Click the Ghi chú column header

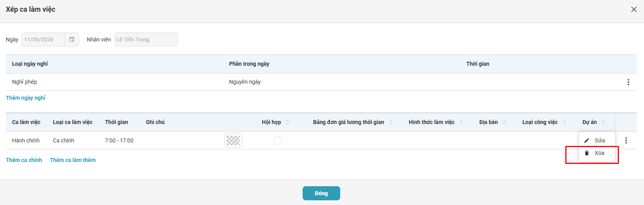tap(155, 122)
